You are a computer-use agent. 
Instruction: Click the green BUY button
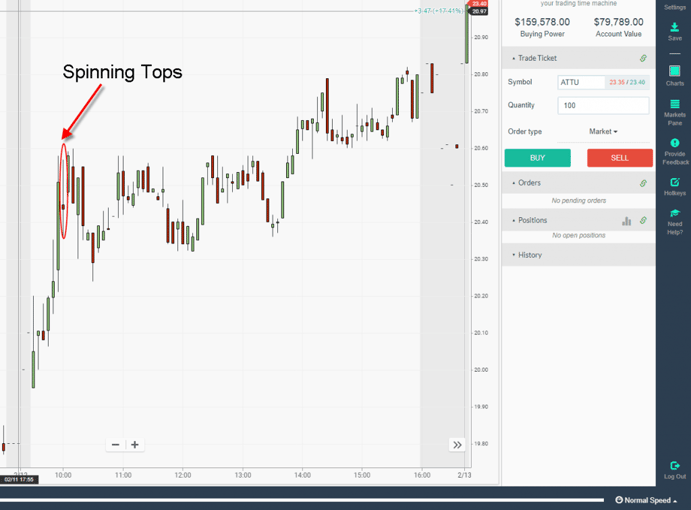[x=537, y=158]
